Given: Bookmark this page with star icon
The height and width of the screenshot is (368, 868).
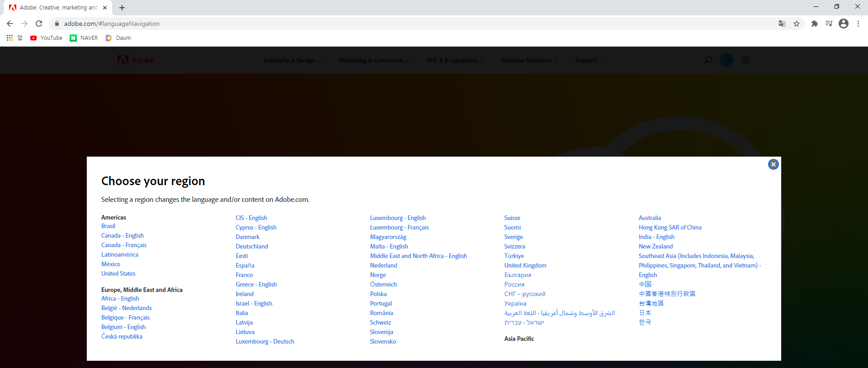Looking at the screenshot, I should [797, 24].
